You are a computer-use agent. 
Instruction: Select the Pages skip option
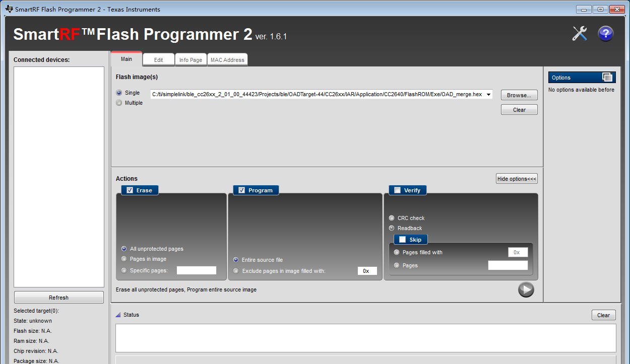pos(397,265)
